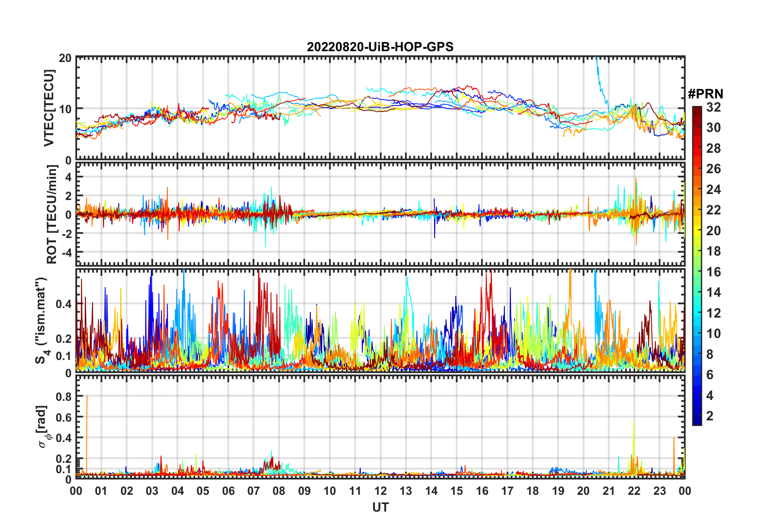
Task: Select the VTEC[TECU] y-axis label
Action: (49, 108)
